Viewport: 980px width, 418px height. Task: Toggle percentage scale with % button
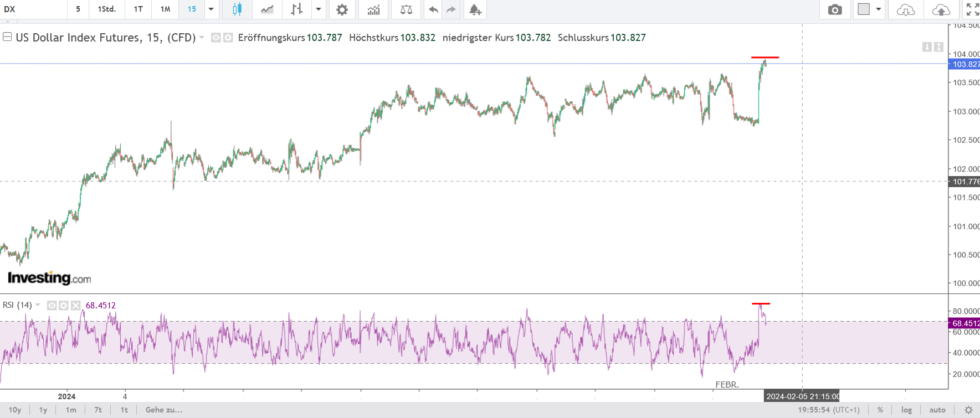(880, 410)
